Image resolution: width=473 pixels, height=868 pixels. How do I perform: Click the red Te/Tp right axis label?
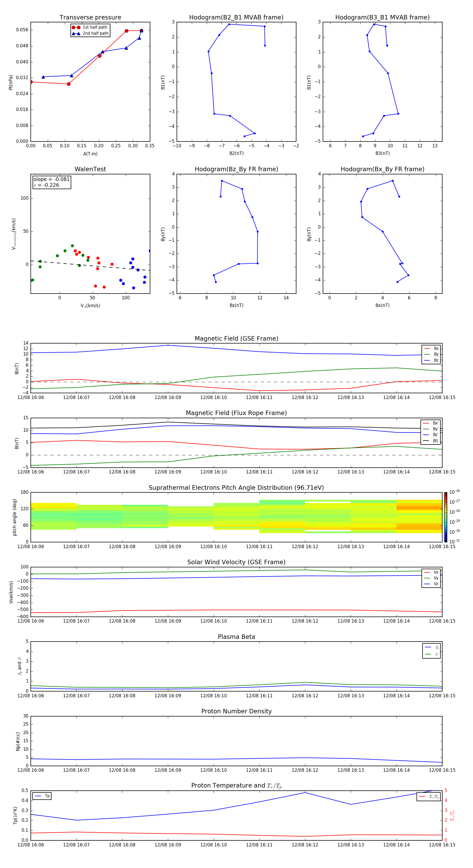tap(453, 815)
